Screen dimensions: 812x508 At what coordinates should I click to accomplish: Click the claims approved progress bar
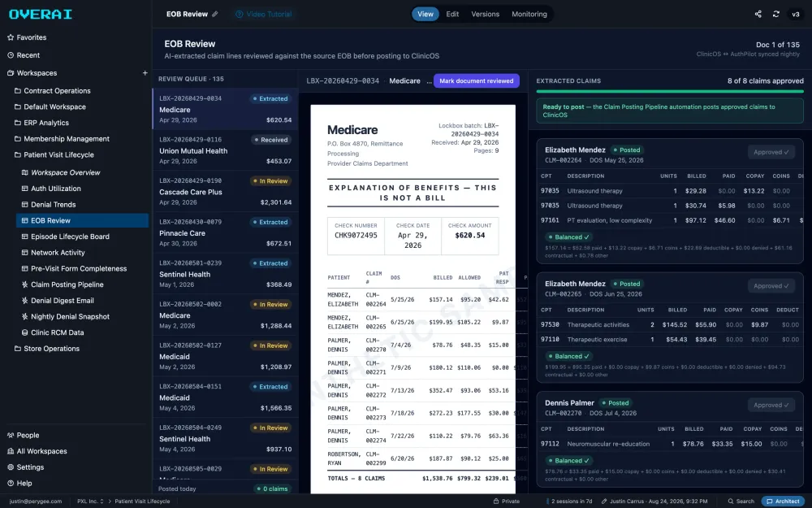coord(670,92)
